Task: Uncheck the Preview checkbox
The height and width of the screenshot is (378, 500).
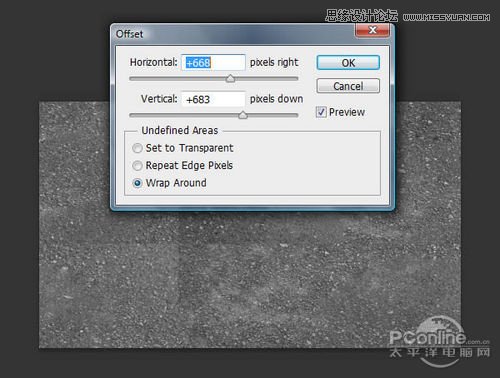Action: click(321, 112)
